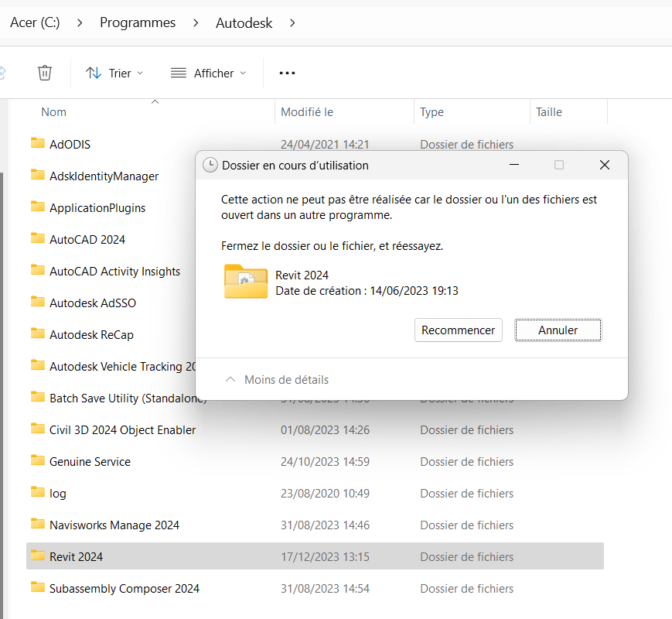This screenshot has width=672, height=619.
Task: Click the folder icon next to Batch Save Utility
Action: (38, 397)
